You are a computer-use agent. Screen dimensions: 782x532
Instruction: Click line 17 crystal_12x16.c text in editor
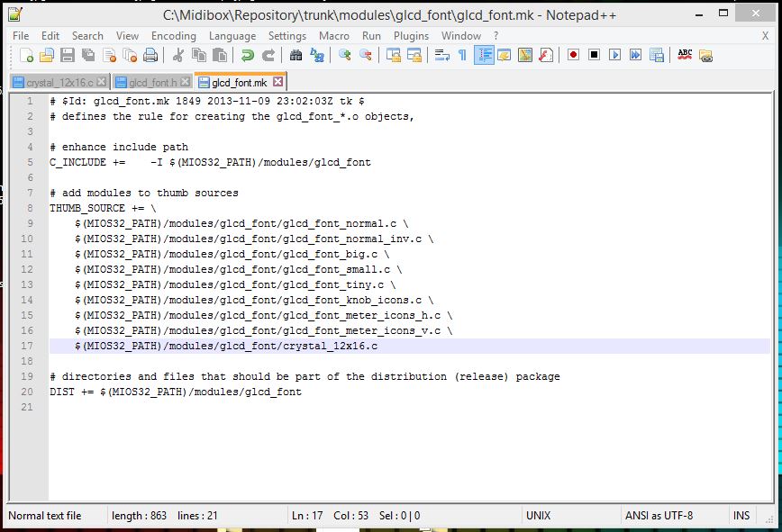(x=330, y=346)
